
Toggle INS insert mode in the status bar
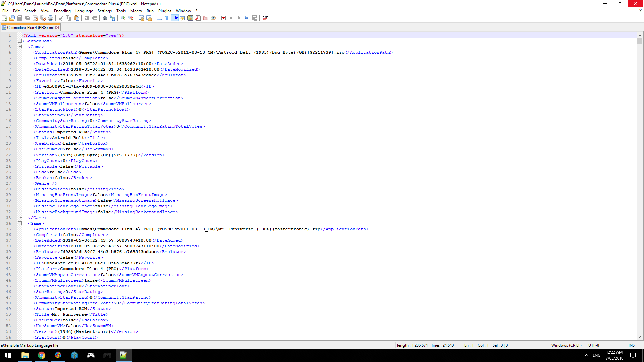(632, 345)
